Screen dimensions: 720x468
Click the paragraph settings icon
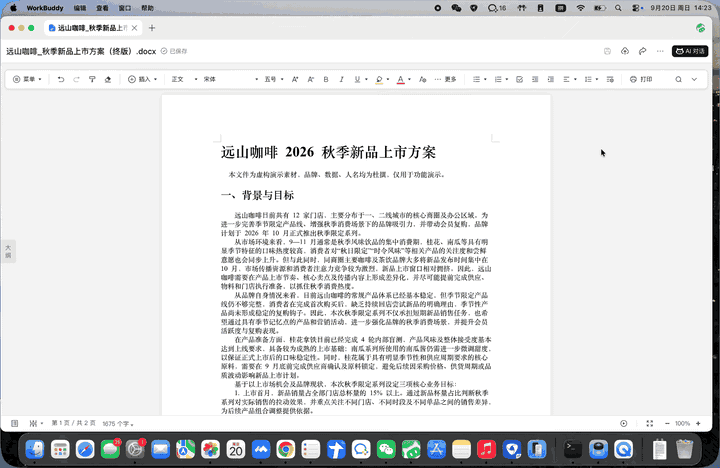click(610, 79)
